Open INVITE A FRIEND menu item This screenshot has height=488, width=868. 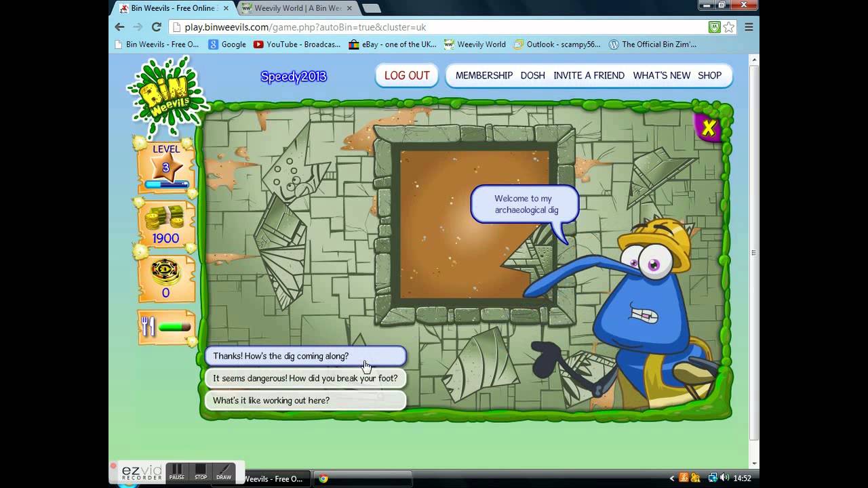pyautogui.click(x=589, y=75)
